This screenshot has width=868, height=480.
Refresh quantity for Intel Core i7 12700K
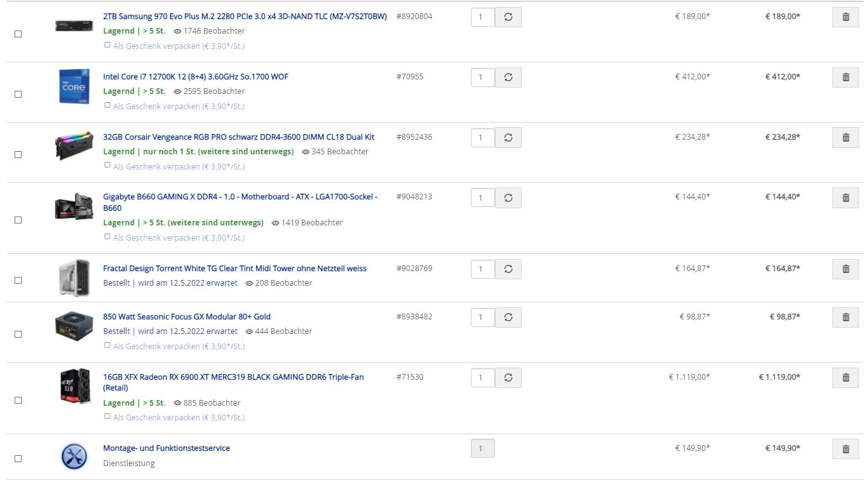508,77
